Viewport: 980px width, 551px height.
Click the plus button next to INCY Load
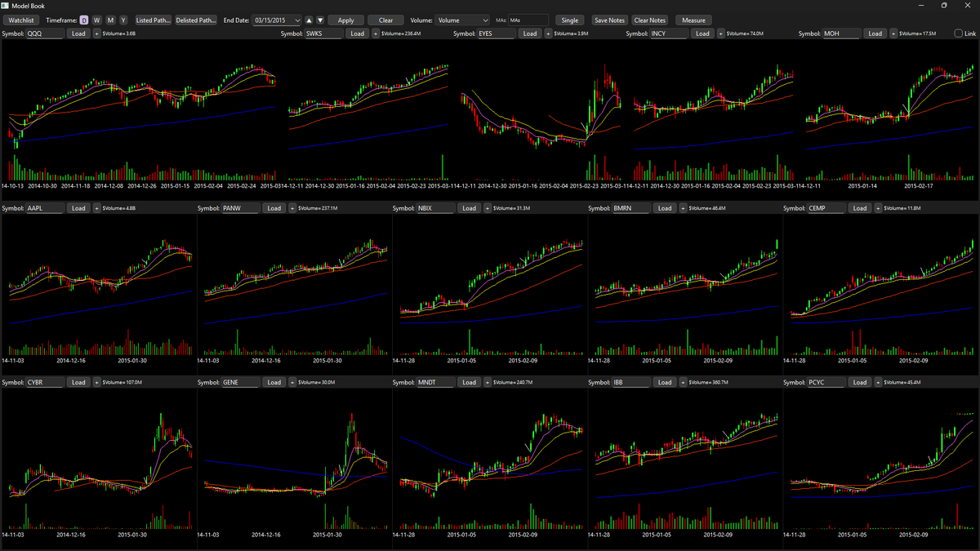[x=720, y=33]
